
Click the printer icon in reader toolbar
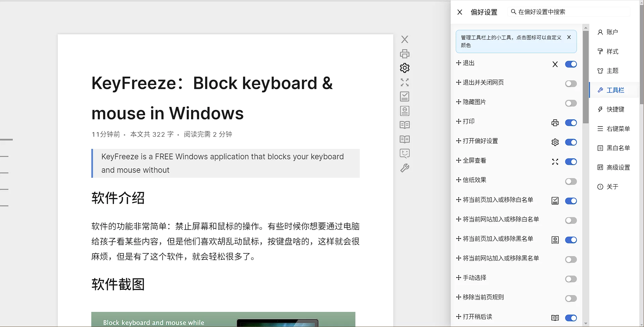coord(405,54)
